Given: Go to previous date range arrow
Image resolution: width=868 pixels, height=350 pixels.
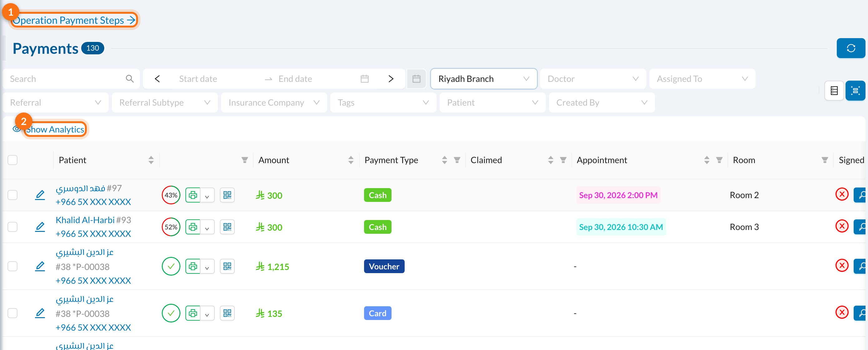Looking at the screenshot, I should coord(157,79).
